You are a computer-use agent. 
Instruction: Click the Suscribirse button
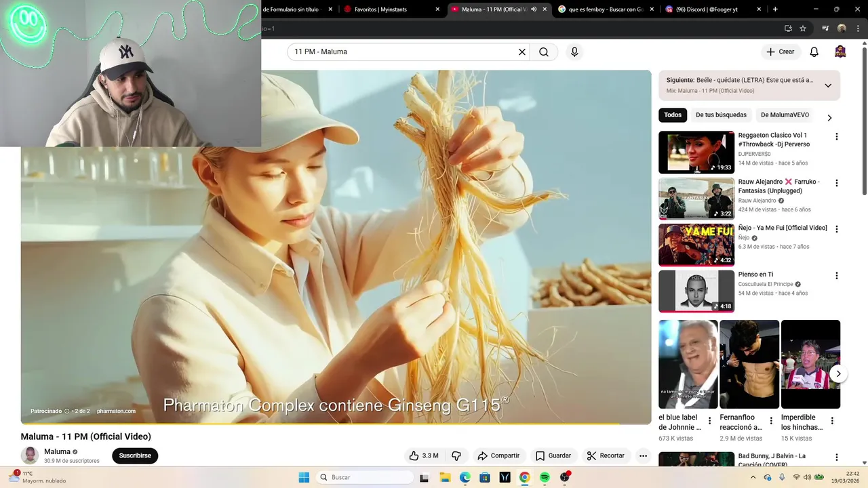pyautogui.click(x=135, y=455)
